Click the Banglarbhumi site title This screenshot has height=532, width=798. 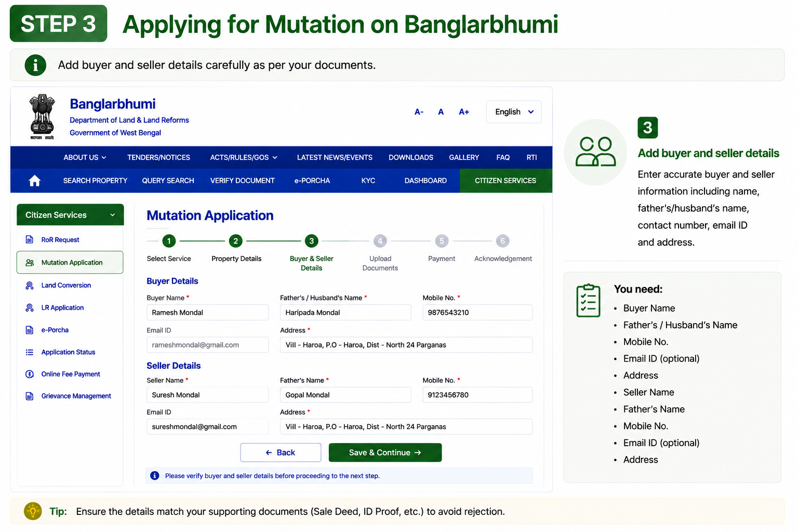[x=113, y=104]
